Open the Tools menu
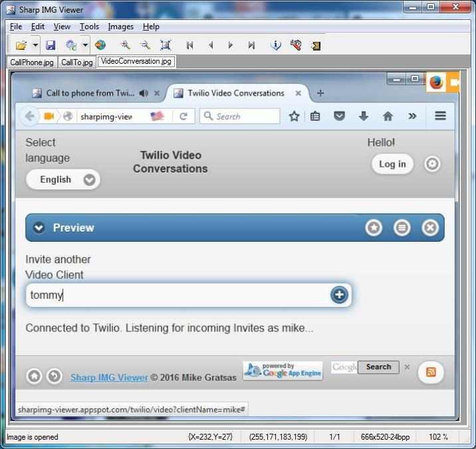Image resolution: width=476 pixels, height=449 pixels. coord(89,27)
